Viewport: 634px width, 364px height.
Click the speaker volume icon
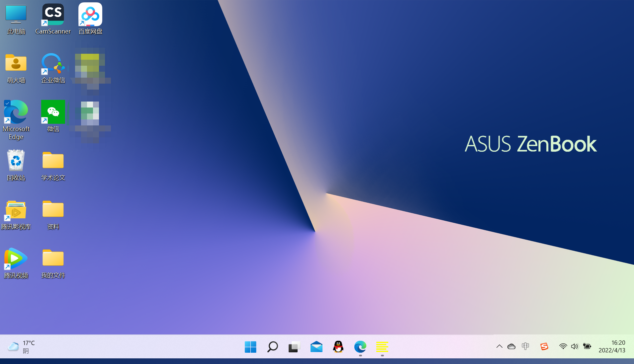[x=575, y=346]
